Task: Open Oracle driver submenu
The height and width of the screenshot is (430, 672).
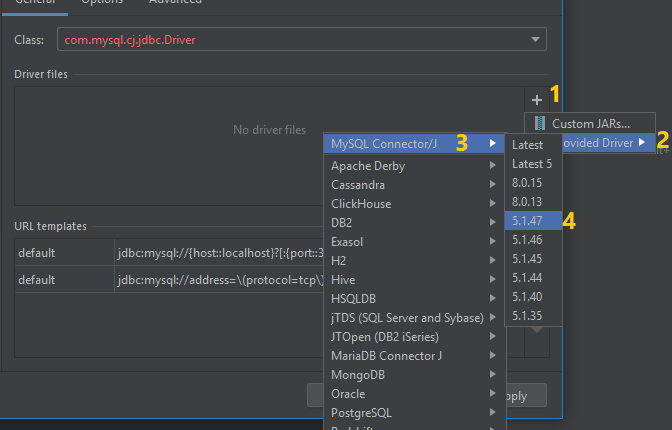Action: pos(414,394)
